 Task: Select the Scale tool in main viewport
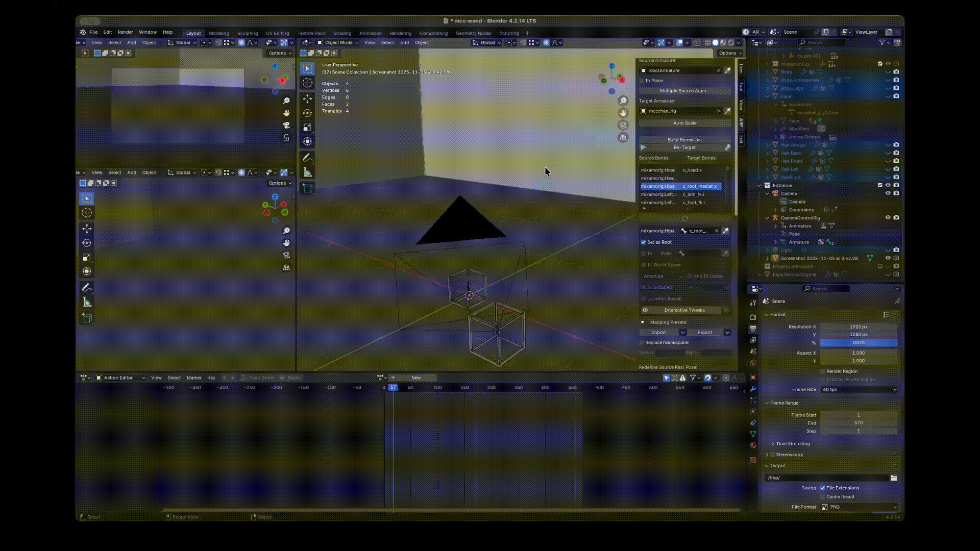[x=307, y=127]
